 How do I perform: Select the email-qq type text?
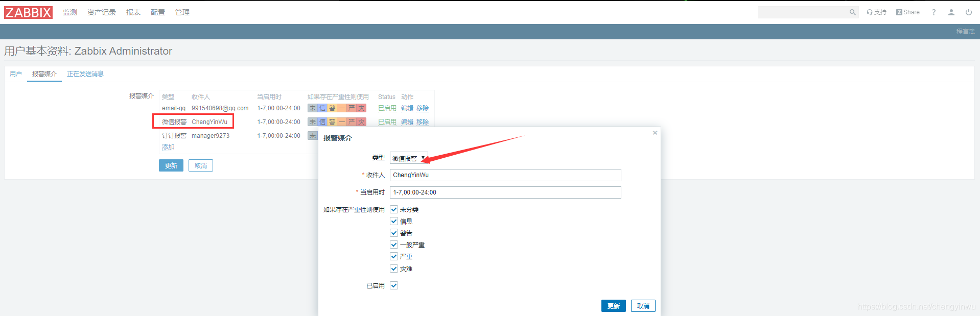(x=174, y=108)
